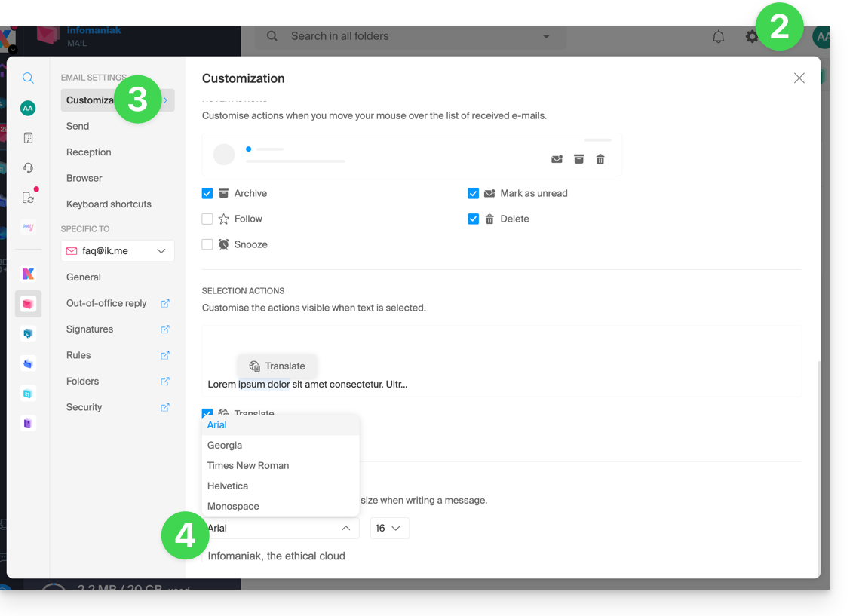The width and height of the screenshot is (856, 616).
Task: Open the 'my' app icon in sidebar
Action: 28,226
